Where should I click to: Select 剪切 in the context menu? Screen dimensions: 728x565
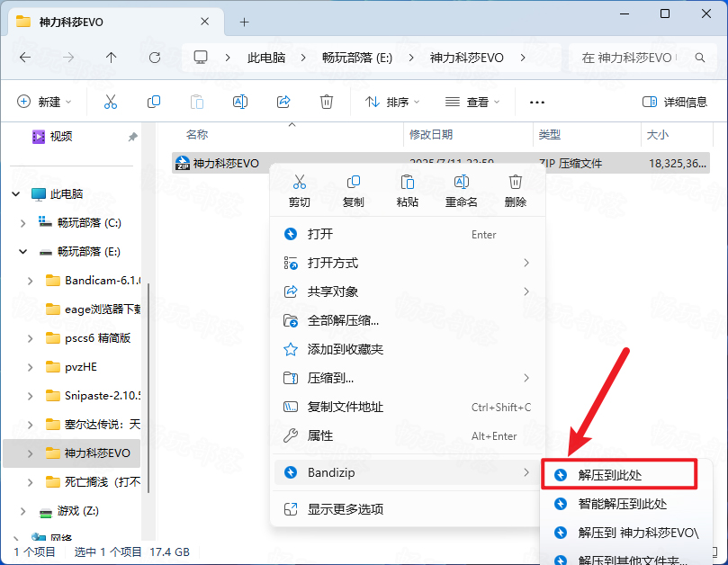point(300,191)
